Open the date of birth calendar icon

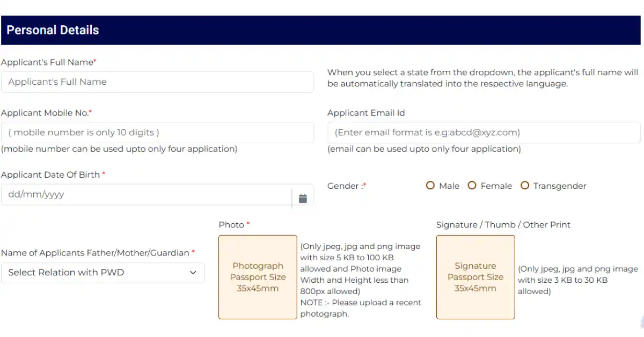click(303, 198)
